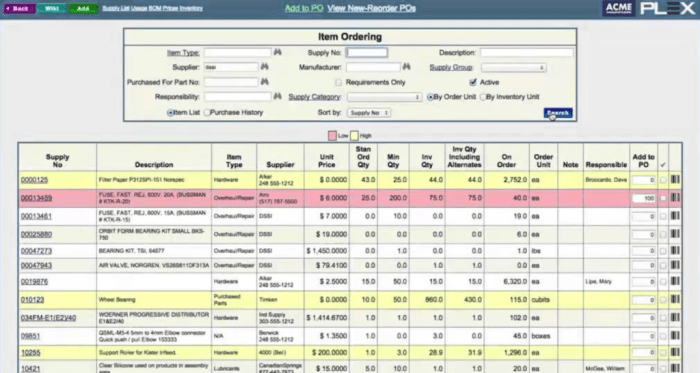Image resolution: width=700 pixels, height=373 pixels.
Task: Click barcode icon for supply 00013459
Action: [675, 198]
